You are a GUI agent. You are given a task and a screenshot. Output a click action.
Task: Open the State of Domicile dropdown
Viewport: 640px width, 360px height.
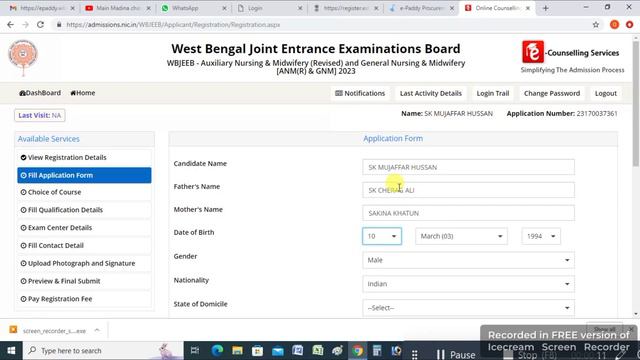click(x=468, y=308)
